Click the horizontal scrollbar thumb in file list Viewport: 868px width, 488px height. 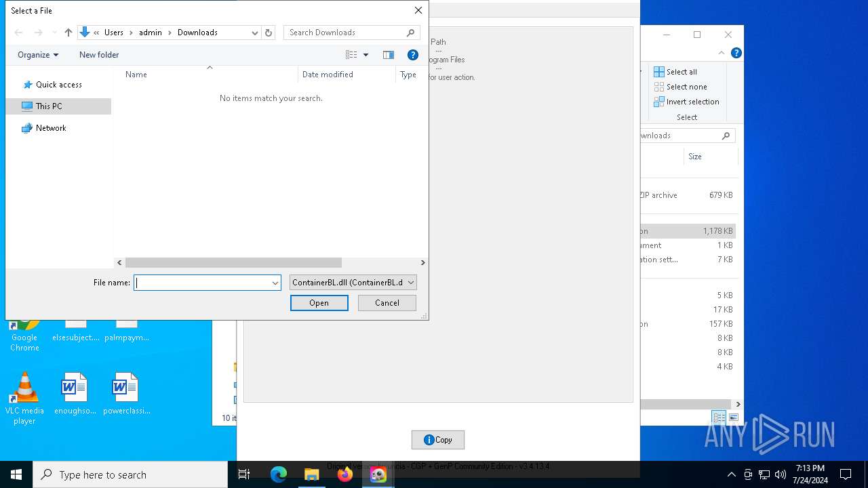point(233,262)
